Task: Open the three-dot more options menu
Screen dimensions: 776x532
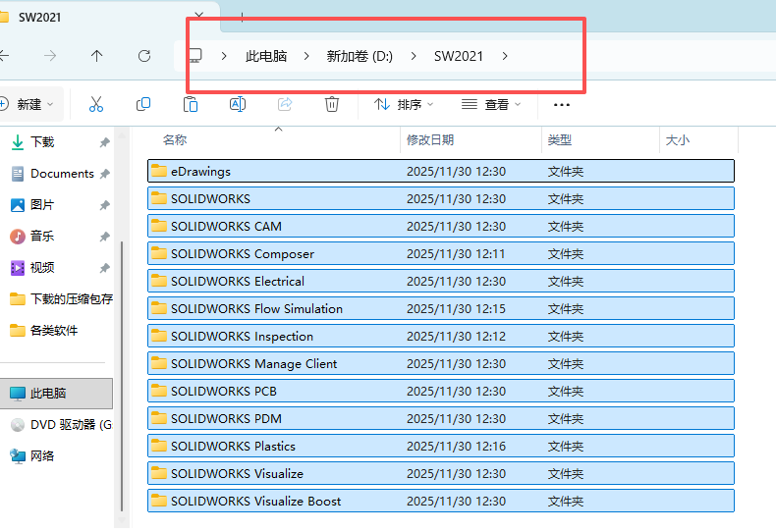Action: pyautogui.click(x=562, y=105)
